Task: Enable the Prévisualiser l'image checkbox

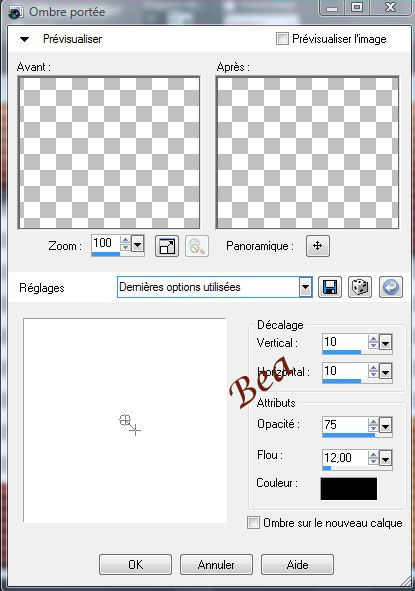Action: tap(282, 38)
